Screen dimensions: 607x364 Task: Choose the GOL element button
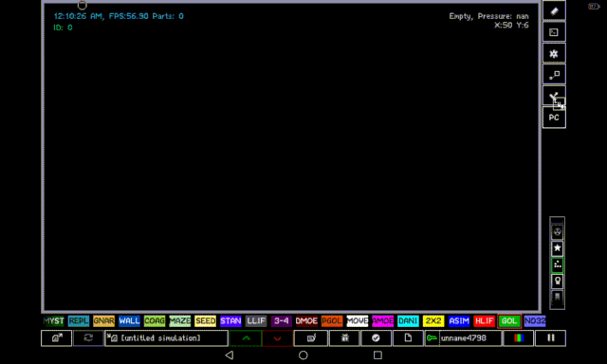pyautogui.click(x=509, y=321)
